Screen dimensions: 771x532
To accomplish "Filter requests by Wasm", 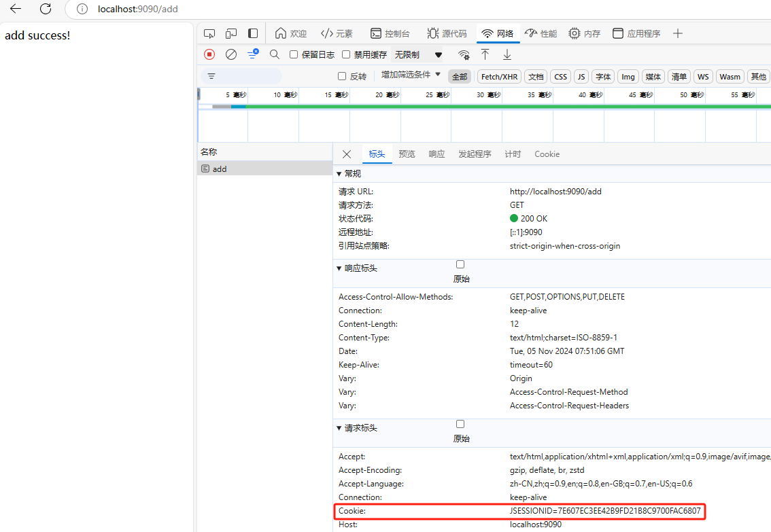I will 730,77.
